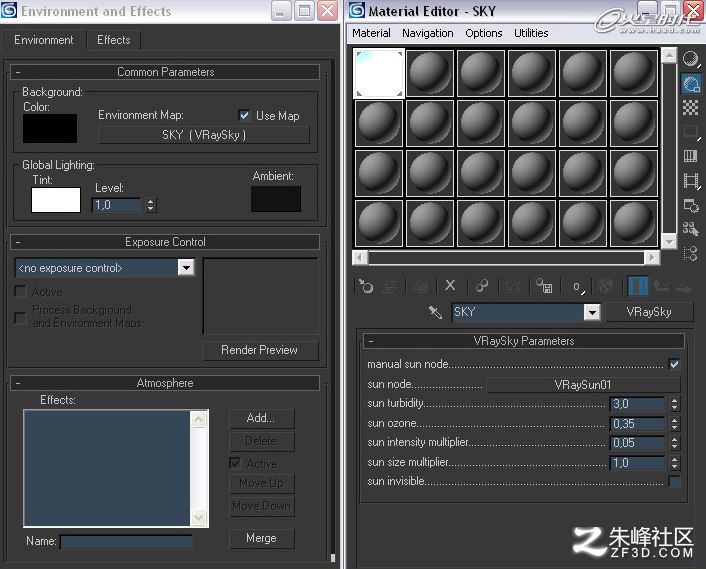Click the Put to Library icon

[544, 286]
